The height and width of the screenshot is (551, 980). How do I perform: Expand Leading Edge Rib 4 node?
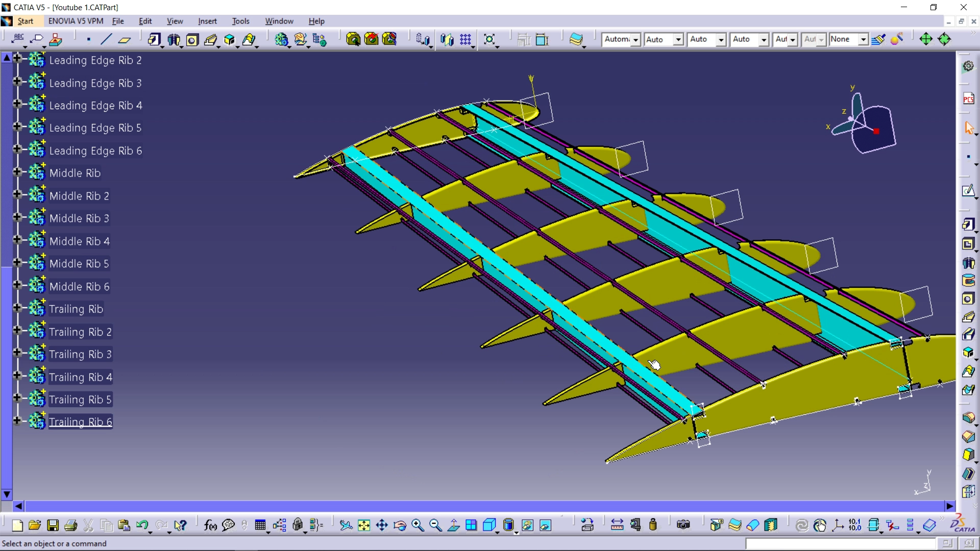pyautogui.click(x=17, y=104)
